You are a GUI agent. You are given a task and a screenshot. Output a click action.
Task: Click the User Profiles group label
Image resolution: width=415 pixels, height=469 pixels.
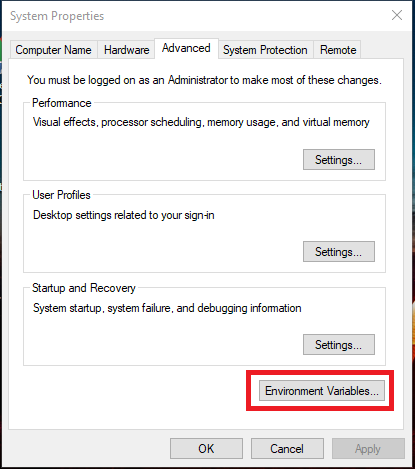point(61,195)
